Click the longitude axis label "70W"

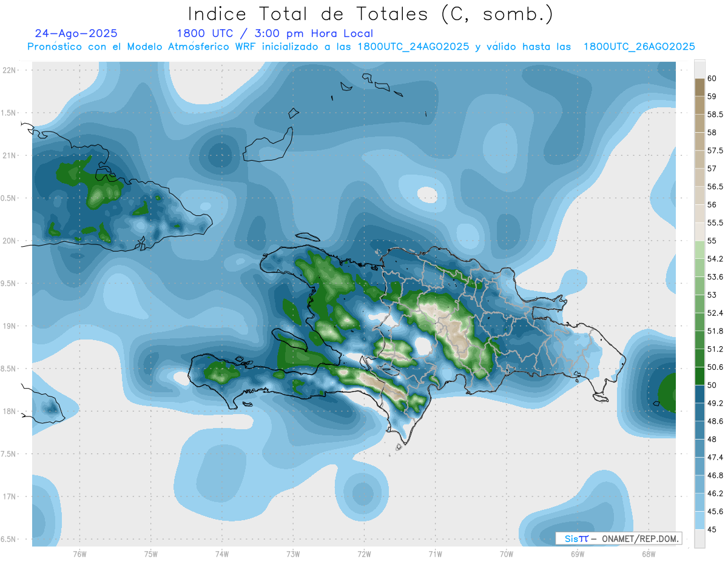point(507,554)
